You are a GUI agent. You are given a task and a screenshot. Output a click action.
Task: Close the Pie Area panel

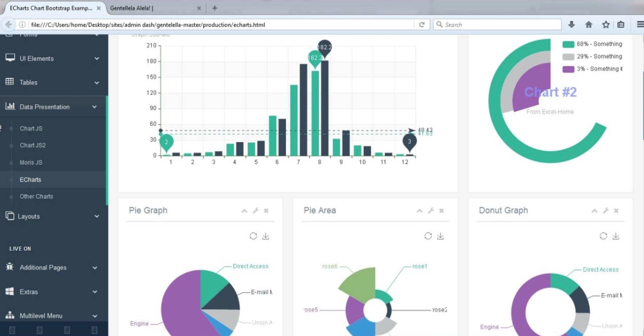pyautogui.click(x=441, y=211)
